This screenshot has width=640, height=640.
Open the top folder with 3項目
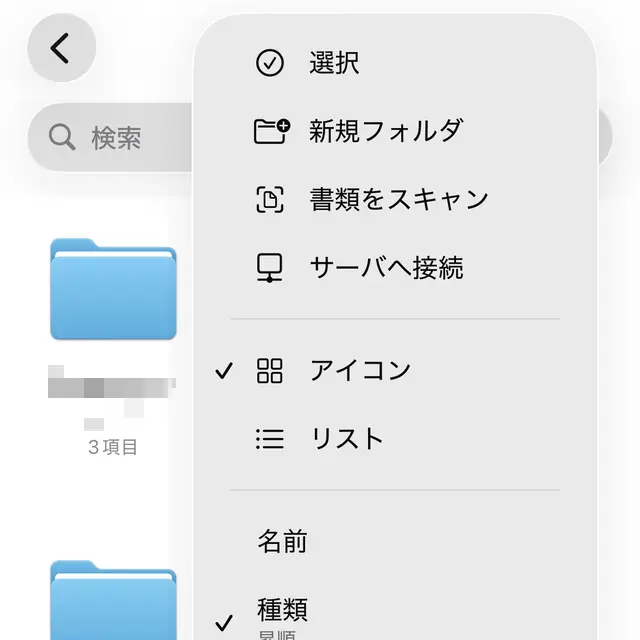pos(113,290)
